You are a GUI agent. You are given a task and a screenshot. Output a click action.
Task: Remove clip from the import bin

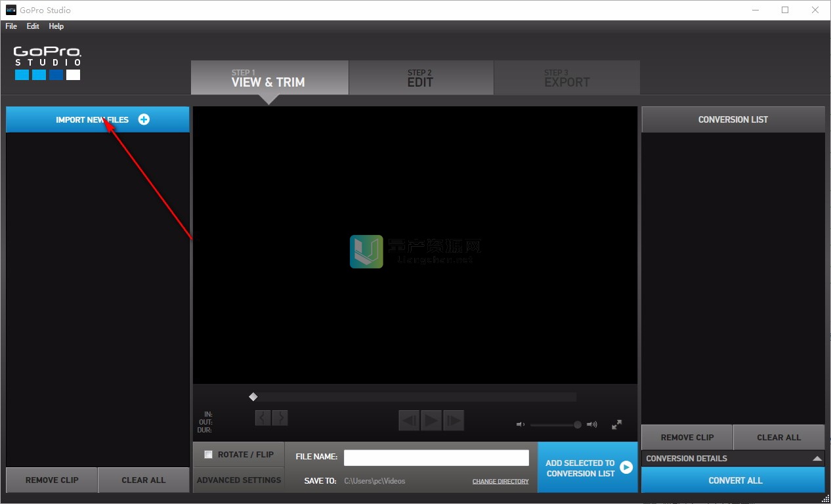tap(52, 480)
